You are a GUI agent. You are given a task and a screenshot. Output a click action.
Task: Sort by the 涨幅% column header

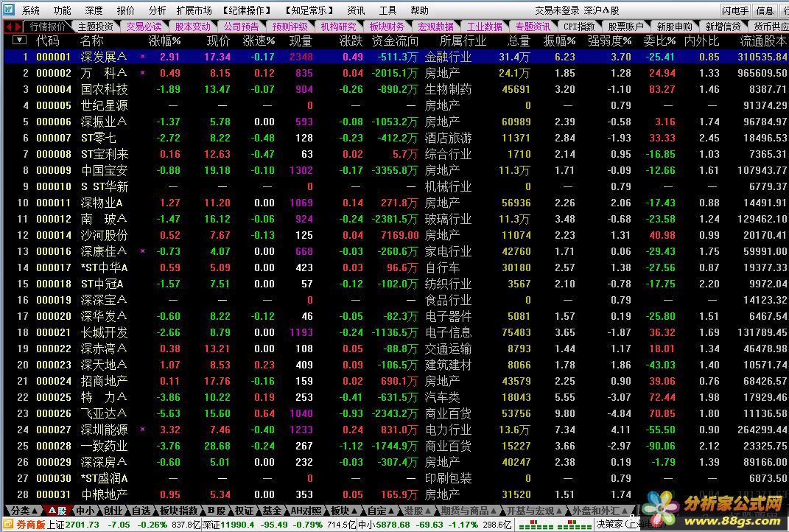164,41
